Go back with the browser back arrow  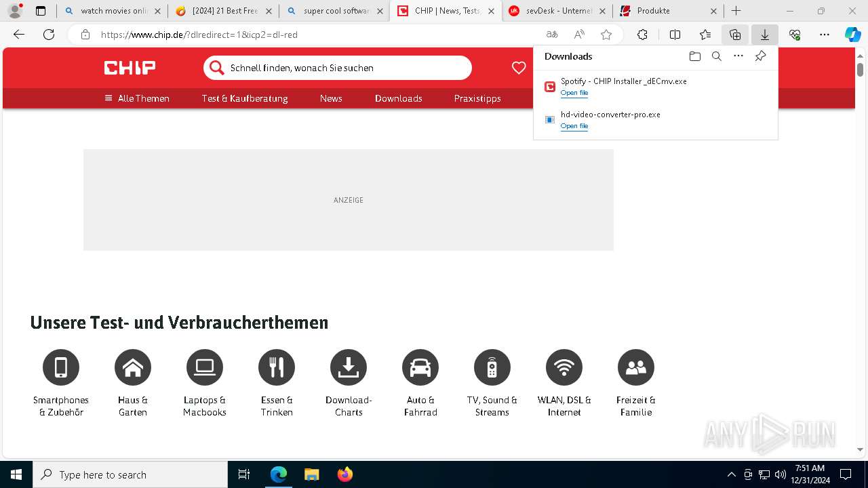click(19, 35)
